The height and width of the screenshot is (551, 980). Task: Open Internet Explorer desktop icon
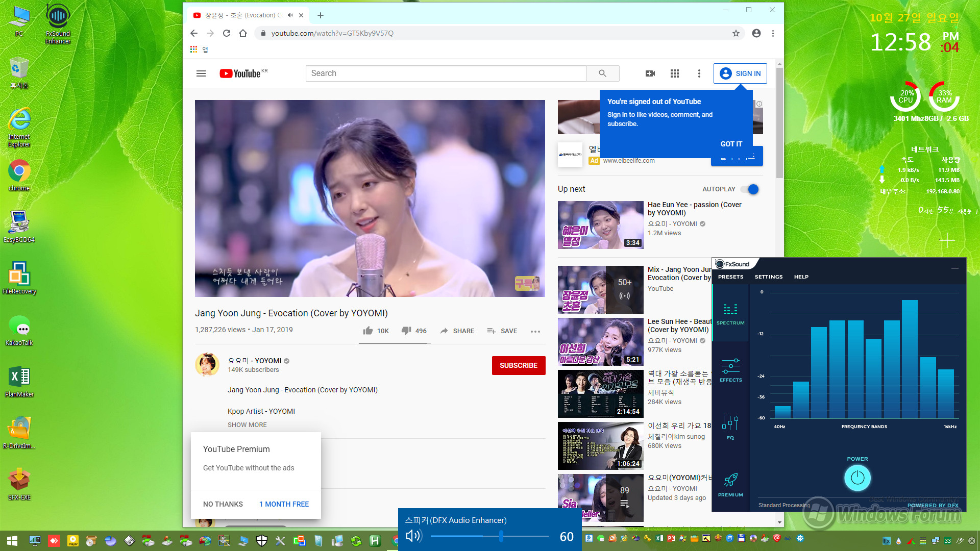(19, 127)
